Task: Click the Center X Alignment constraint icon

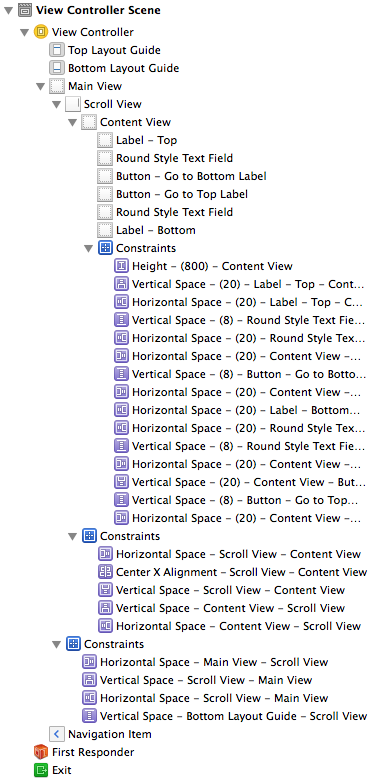Action: pyautogui.click(x=105, y=572)
